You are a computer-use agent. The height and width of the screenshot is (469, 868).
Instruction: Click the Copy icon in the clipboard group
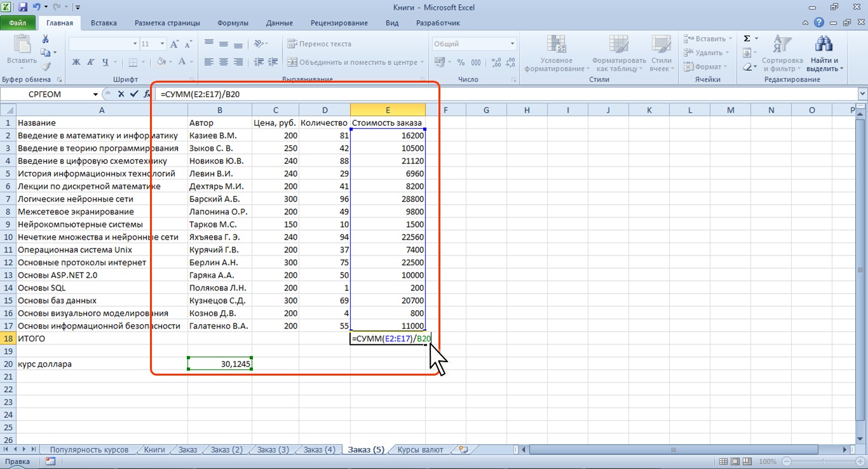point(46,53)
